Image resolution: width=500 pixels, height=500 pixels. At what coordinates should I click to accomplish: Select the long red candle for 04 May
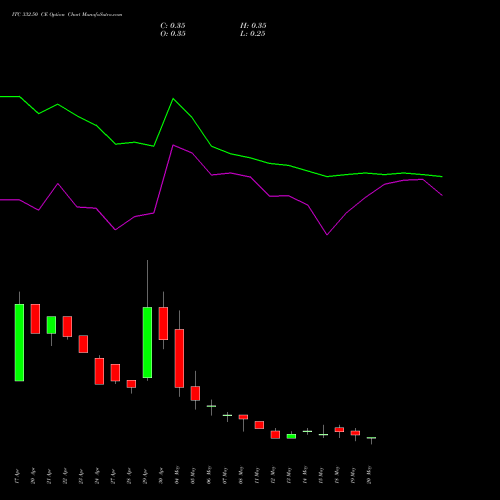(x=179, y=358)
